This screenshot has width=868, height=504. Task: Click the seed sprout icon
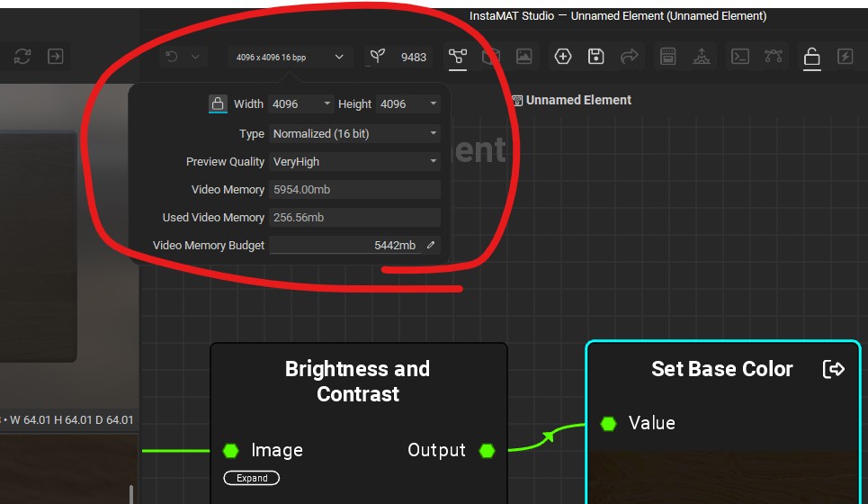coord(378,57)
